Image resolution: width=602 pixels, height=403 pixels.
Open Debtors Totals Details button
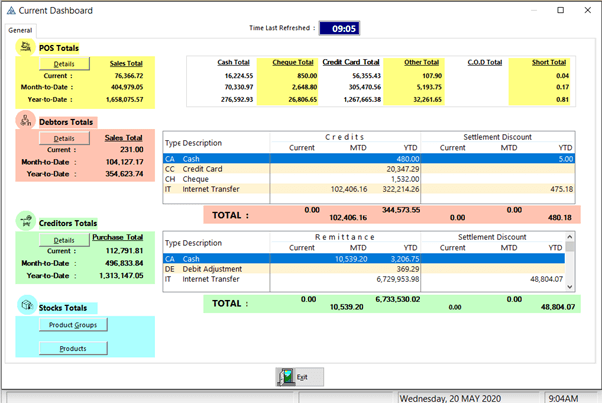[x=64, y=138]
